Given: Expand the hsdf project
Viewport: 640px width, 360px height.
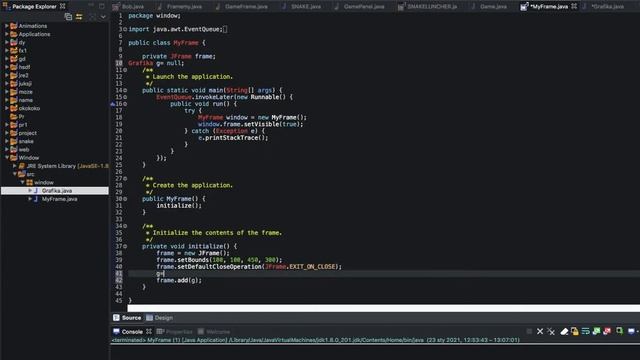Looking at the screenshot, I should [7, 67].
